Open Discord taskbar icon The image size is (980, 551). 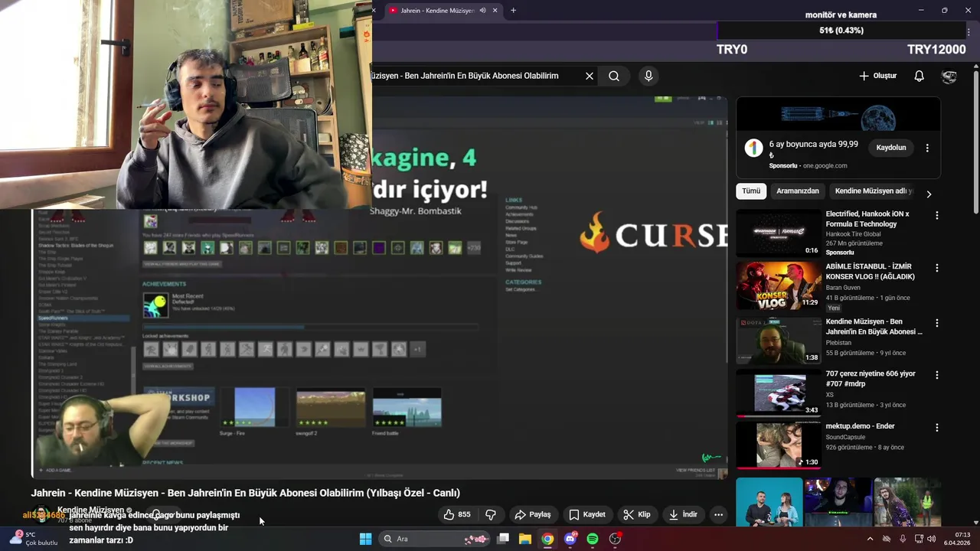[570, 539]
